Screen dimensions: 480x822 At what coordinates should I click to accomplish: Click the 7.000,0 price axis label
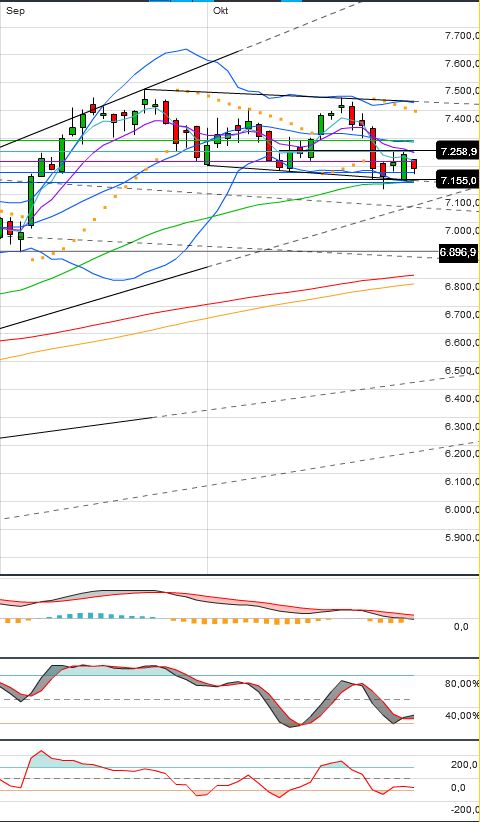pos(462,231)
